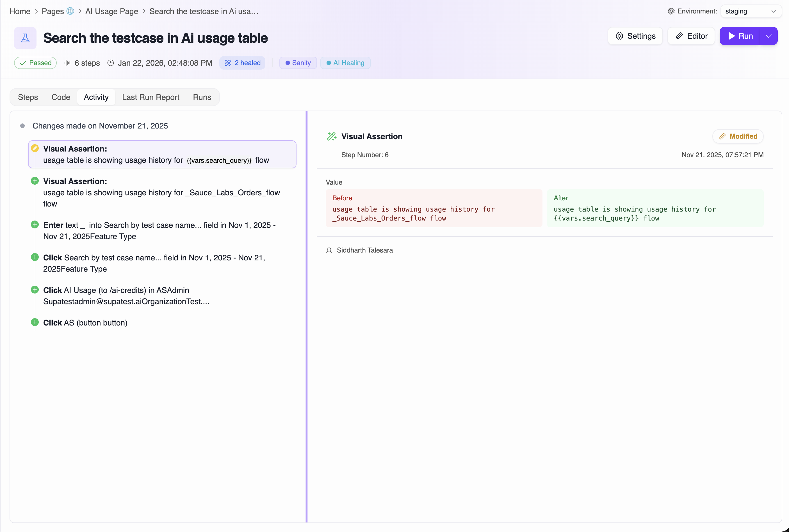
Task: Click the flask test icon beside the title
Action: pos(25,38)
